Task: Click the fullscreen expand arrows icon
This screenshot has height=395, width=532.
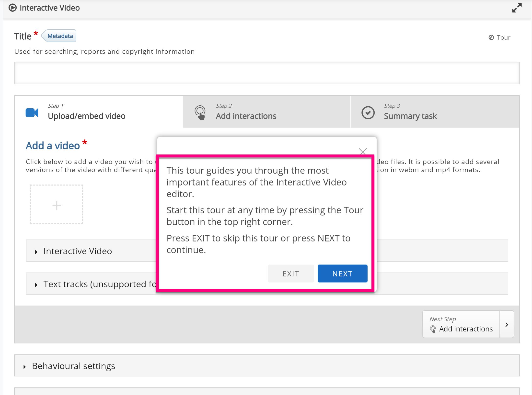Action: point(517,8)
